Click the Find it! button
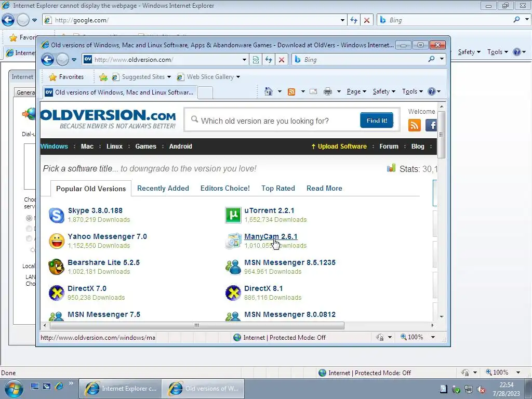The width and height of the screenshot is (532, 399). click(x=377, y=120)
